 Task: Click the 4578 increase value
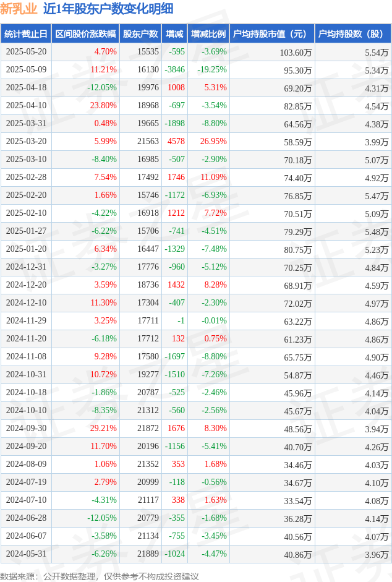(x=176, y=142)
